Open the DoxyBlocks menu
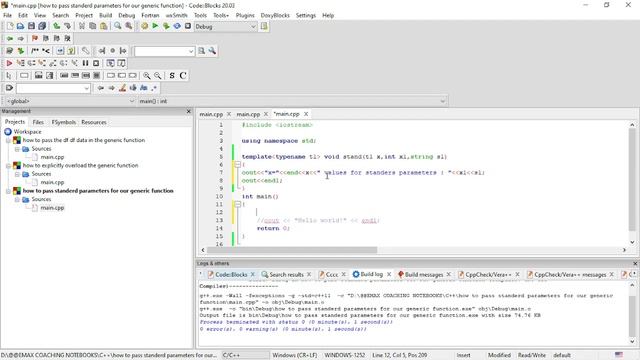 [x=275, y=15]
